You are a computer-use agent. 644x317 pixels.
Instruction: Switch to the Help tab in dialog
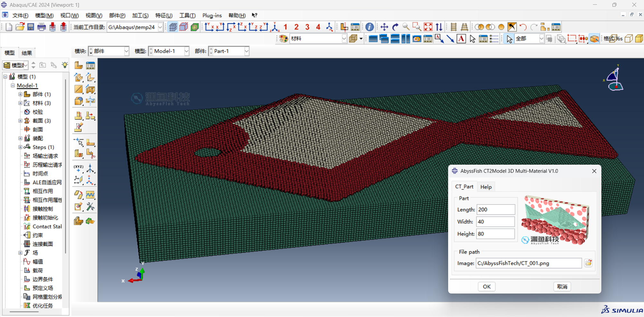(486, 187)
